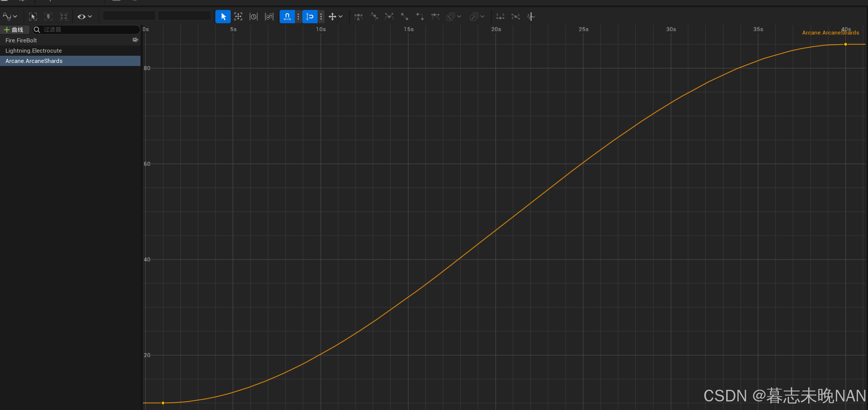The image size is (868, 410).
Task: Open the axis snapping move dropdown
Action: 335,16
